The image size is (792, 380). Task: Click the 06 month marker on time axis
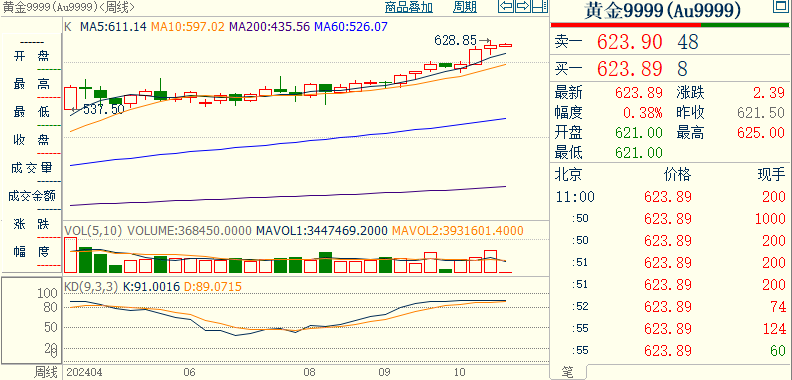tap(189, 372)
